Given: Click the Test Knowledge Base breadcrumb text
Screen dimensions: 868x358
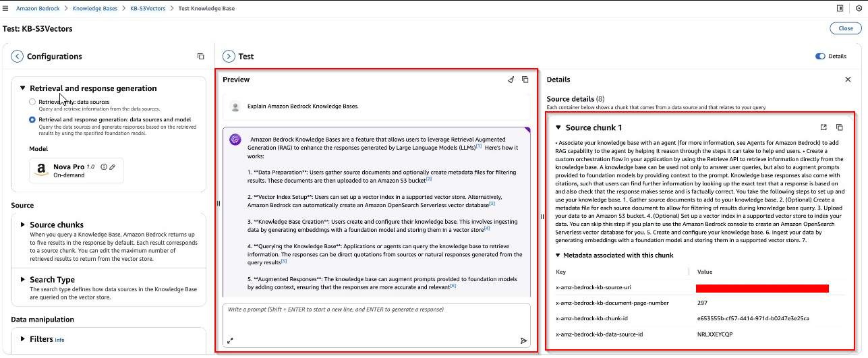Looking at the screenshot, I should pyautogui.click(x=206, y=9).
